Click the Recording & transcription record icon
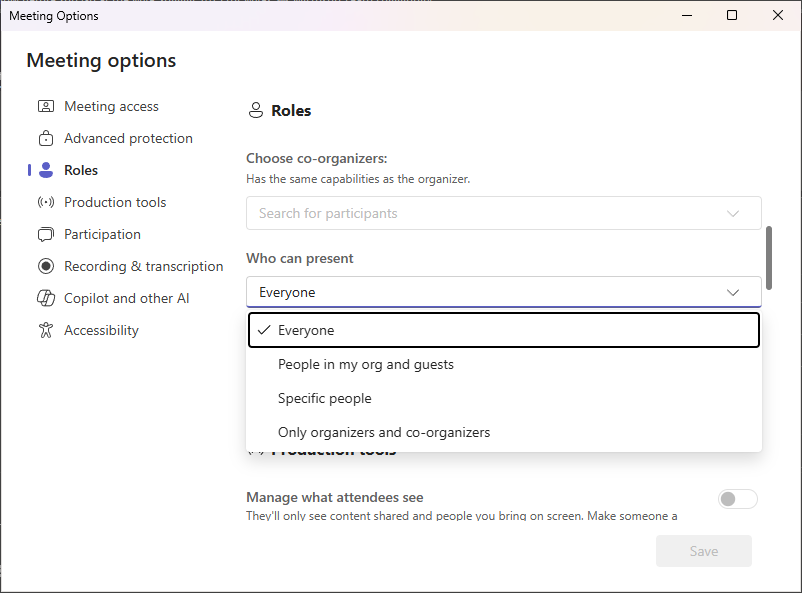802x593 pixels. point(46,267)
